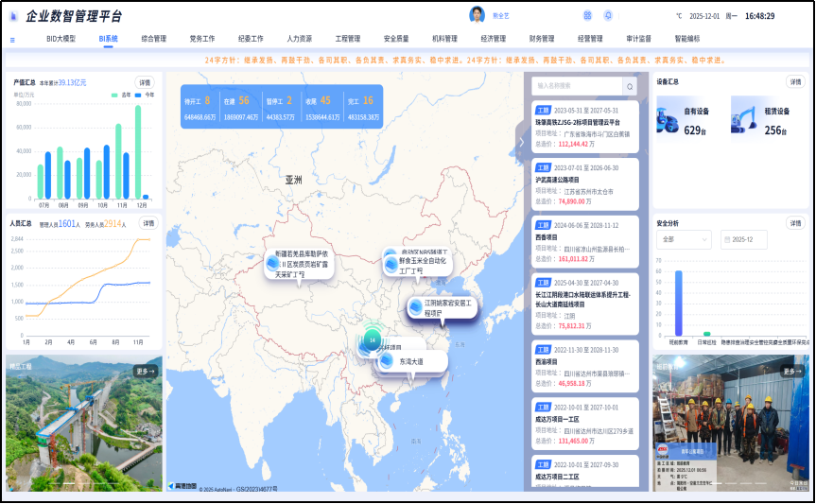Image resolution: width=816 pixels, height=504 pixels.
Task: Click the user avatar icon in header
Action: click(x=477, y=15)
